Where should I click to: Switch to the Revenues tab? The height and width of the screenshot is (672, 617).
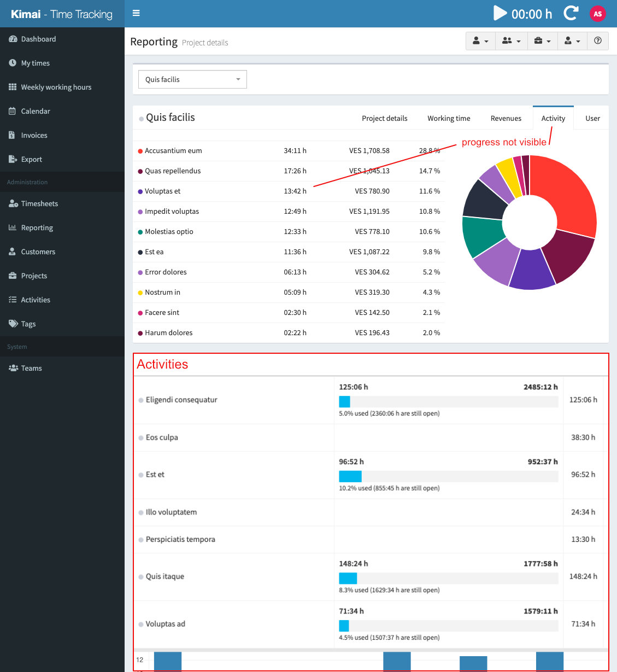[x=506, y=118]
